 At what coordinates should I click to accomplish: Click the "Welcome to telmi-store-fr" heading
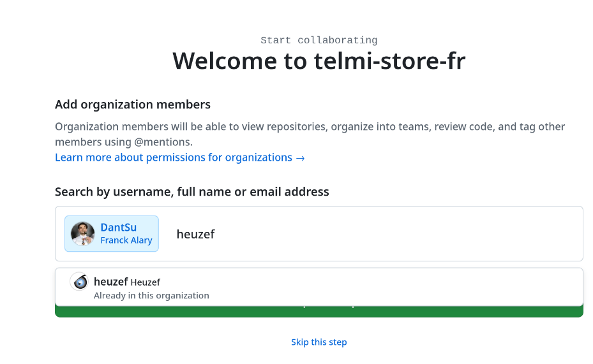319,61
